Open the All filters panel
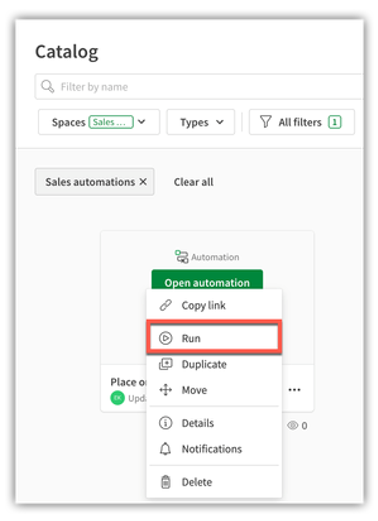This screenshot has width=378, height=521. coord(302,122)
